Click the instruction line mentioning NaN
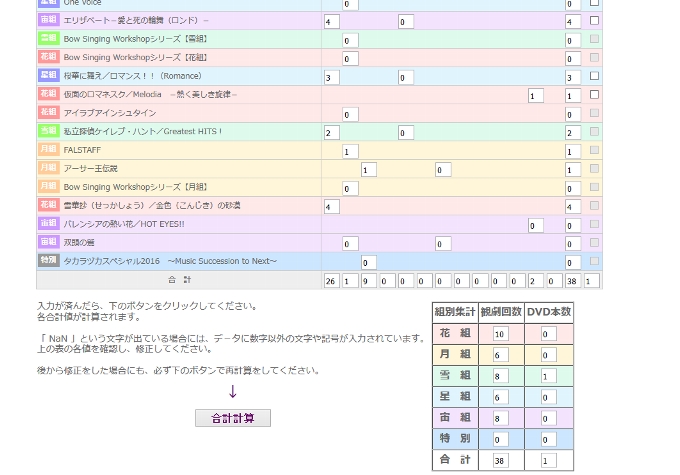 pos(232,338)
